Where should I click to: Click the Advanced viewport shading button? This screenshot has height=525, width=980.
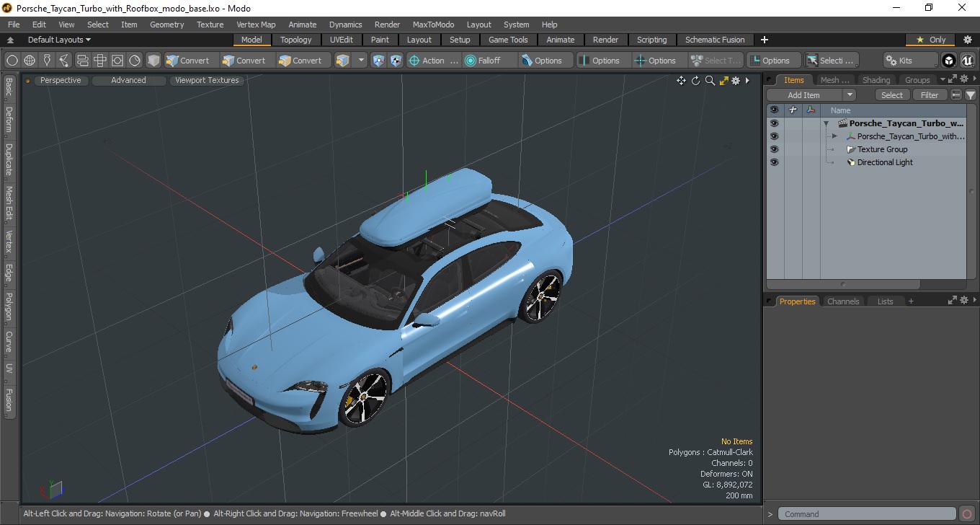point(128,81)
